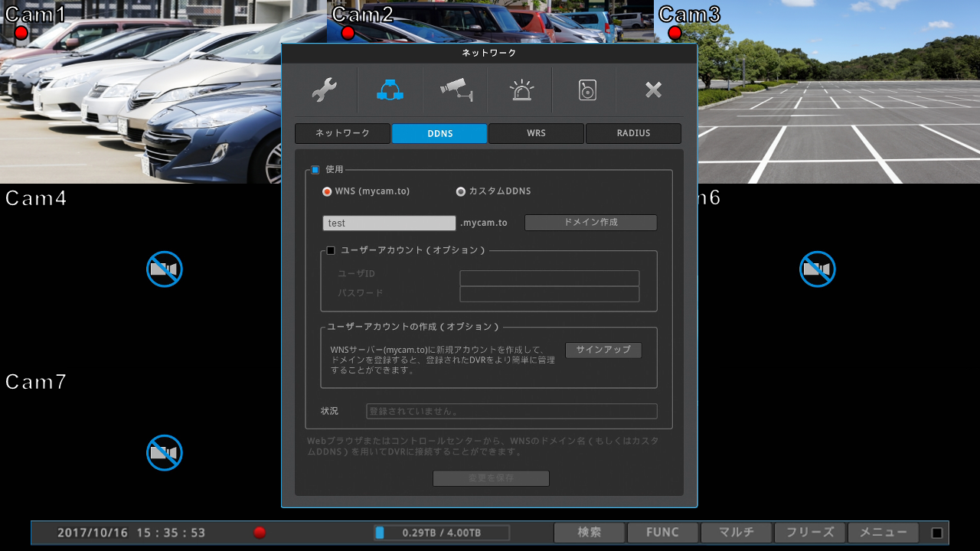
Task: Open the RADIUS tab
Action: [x=633, y=133]
